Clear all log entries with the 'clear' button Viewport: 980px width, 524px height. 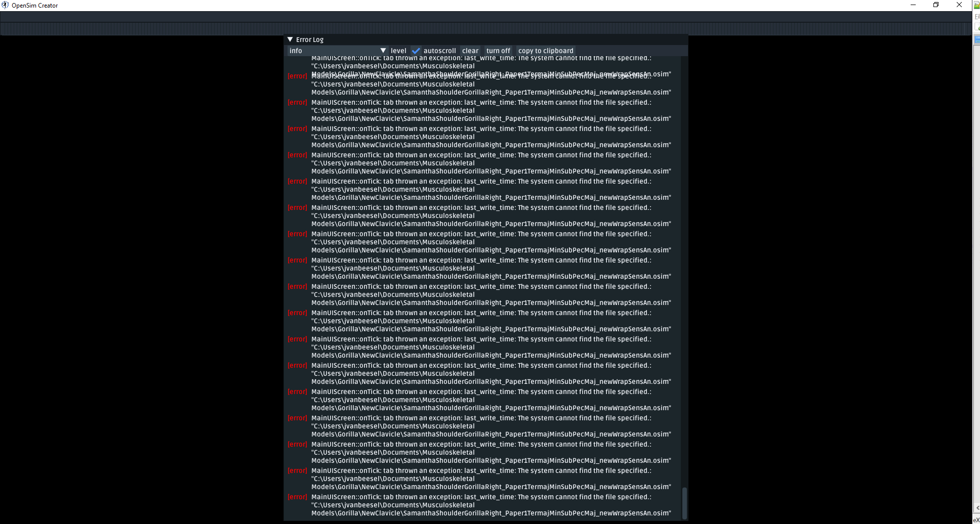470,51
